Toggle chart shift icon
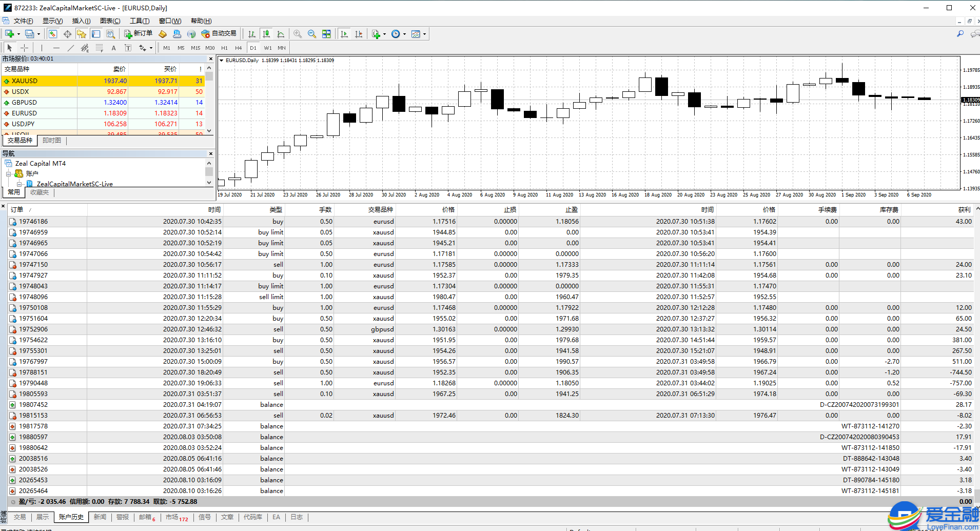This screenshot has width=980, height=531. click(x=359, y=34)
